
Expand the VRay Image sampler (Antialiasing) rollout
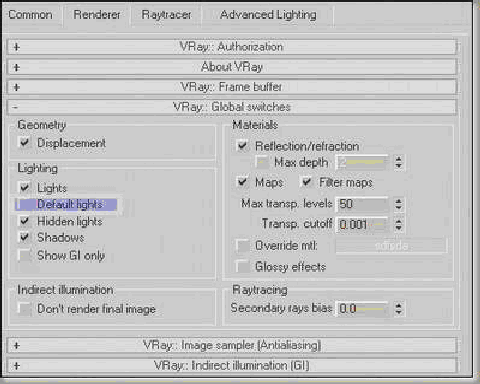click(232, 345)
